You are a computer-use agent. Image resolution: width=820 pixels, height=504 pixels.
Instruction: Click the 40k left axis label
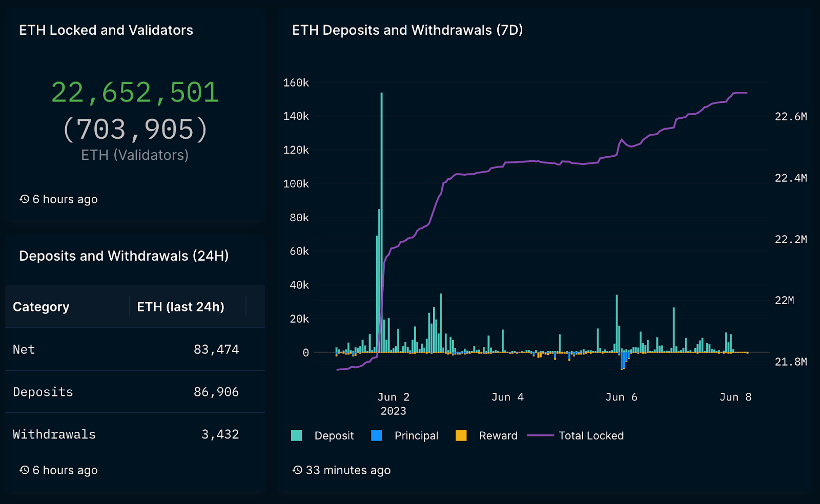click(299, 285)
